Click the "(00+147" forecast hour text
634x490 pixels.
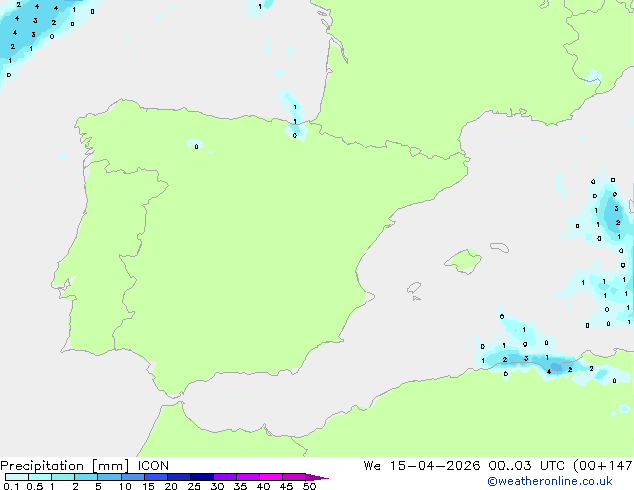click(x=603, y=466)
